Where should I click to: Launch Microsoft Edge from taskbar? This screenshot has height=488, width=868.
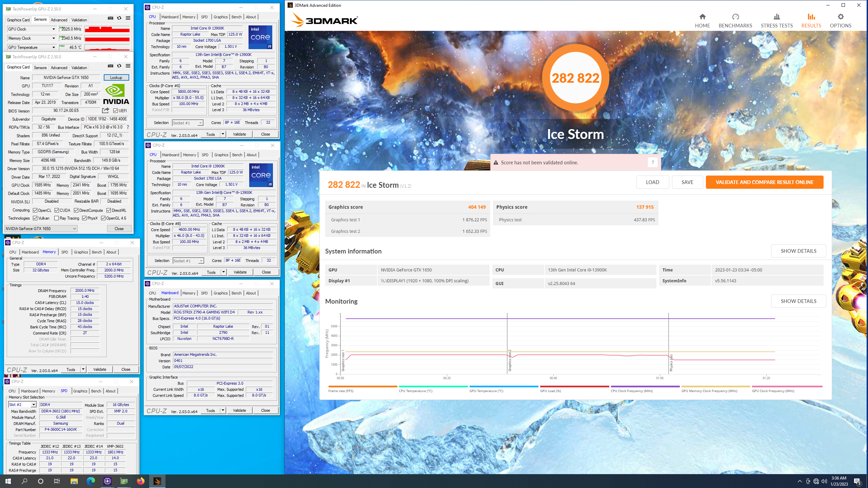(x=91, y=481)
